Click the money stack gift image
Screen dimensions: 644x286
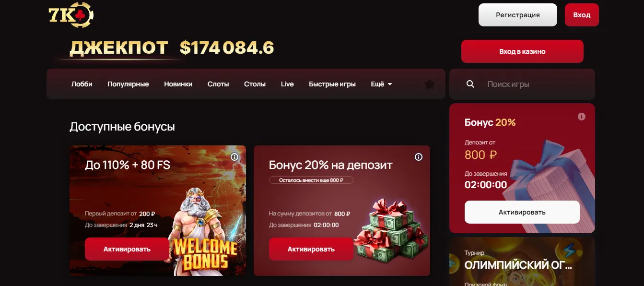click(x=391, y=228)
